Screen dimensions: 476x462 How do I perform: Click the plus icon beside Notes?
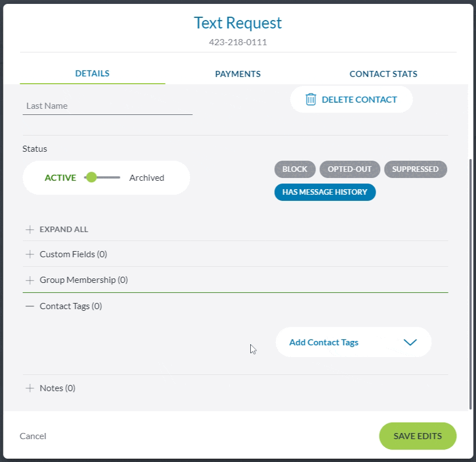pos(30,388)
